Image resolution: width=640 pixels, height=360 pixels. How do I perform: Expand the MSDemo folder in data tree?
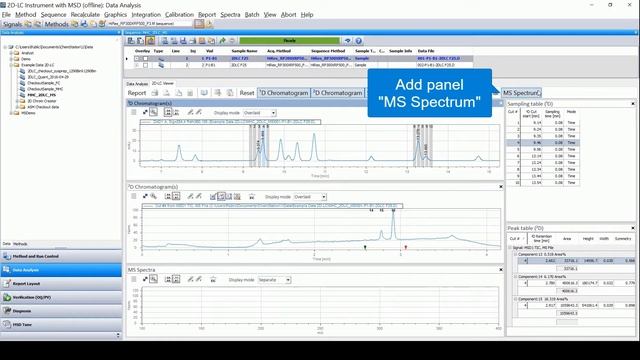coord(11,113)
